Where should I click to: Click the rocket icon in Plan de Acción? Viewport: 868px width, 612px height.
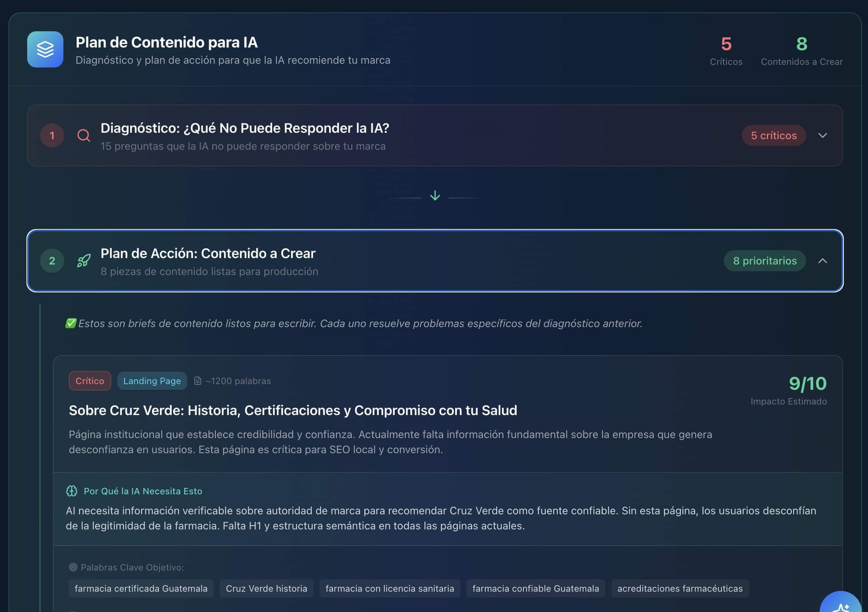[83, 261]
